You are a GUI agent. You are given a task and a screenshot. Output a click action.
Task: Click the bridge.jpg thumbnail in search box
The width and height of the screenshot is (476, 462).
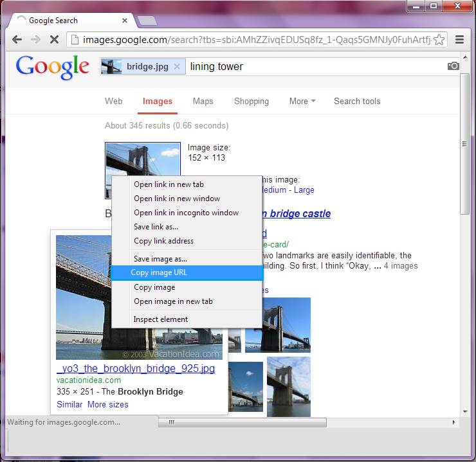111,66
